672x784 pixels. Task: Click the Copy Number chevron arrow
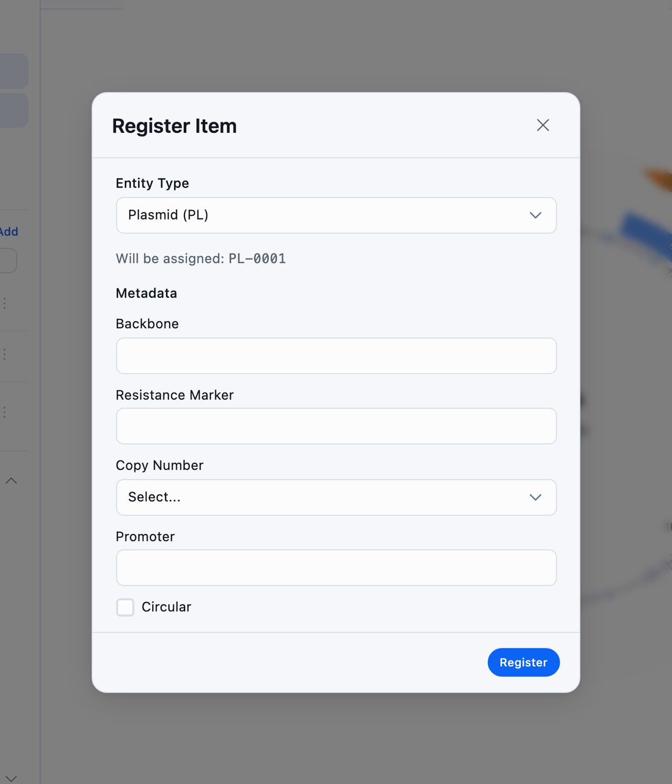pos(535,497)
